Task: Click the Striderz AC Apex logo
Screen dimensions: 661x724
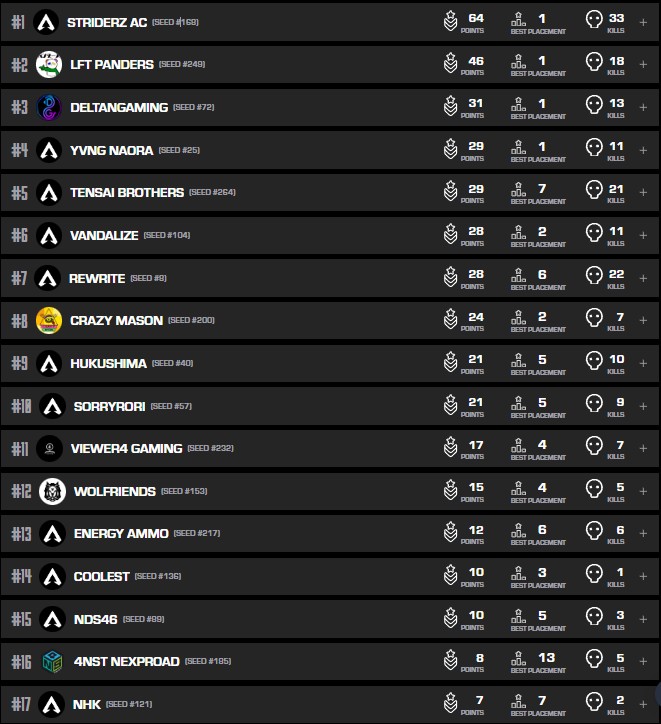Action: tap(46, 22)
